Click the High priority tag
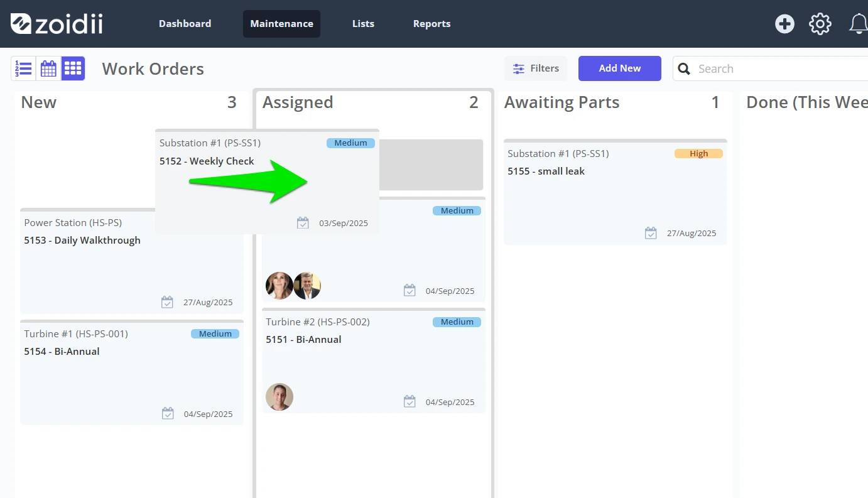The height and width of the screenshot is (498, 868). [698, 153]
